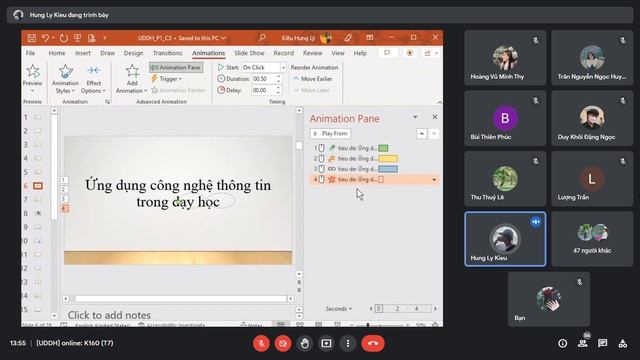
Task: Open Effect Options
Action: (x=93, y=79)
